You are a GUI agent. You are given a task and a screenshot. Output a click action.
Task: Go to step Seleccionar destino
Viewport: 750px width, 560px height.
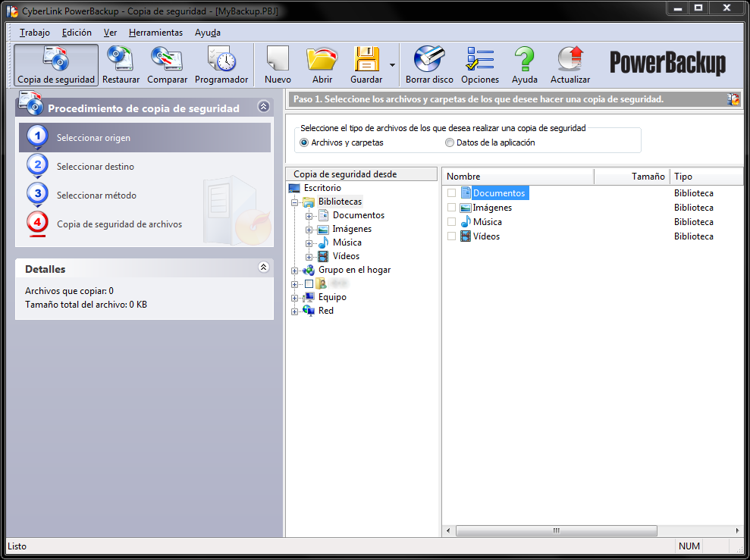(x=95, y=167)
